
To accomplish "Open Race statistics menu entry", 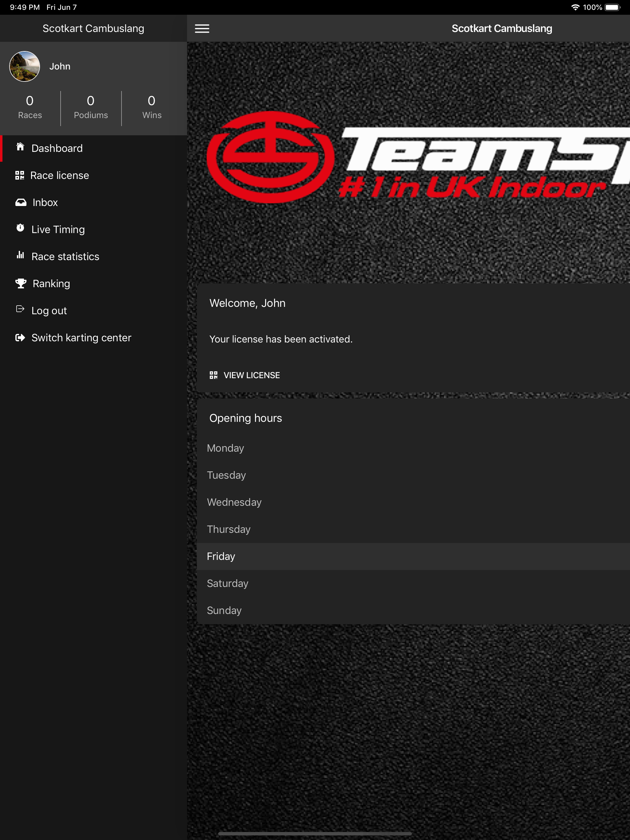I will 94,256.
